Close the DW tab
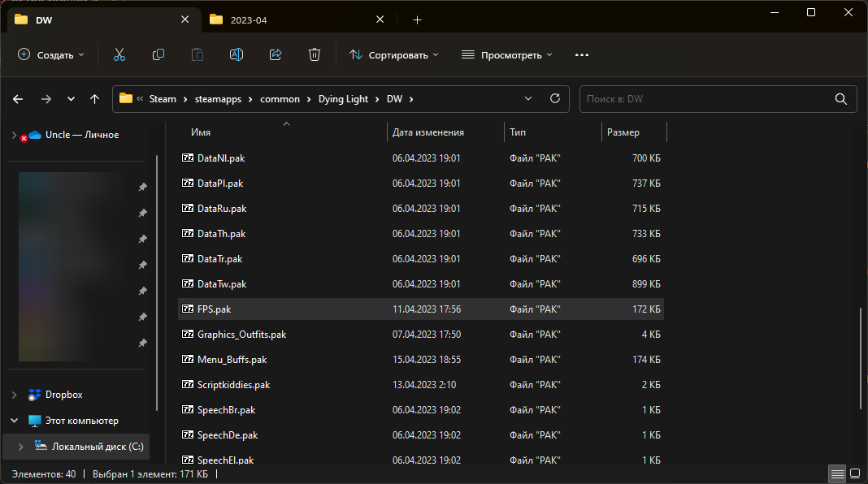 click(x=184, y=19)
